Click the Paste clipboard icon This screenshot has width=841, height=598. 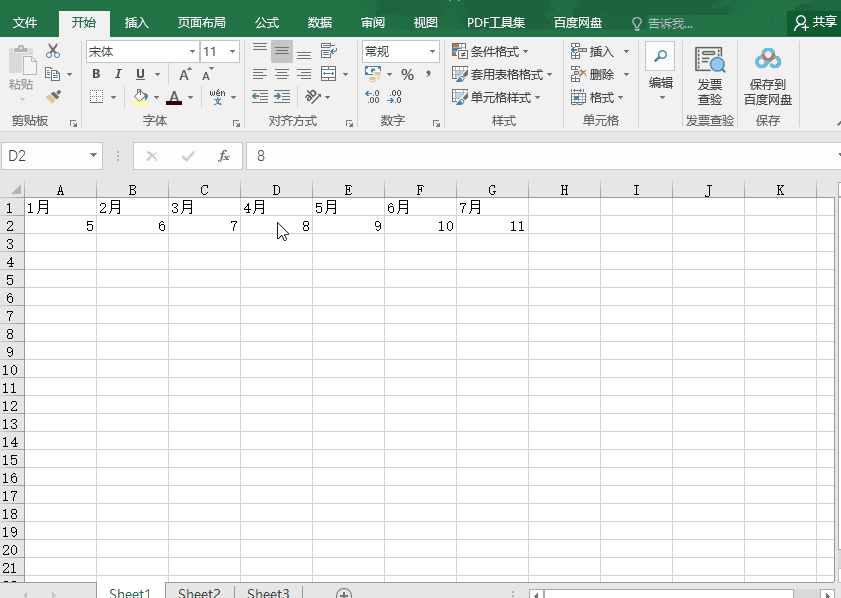pyautogui.click(x=21, y=61)
